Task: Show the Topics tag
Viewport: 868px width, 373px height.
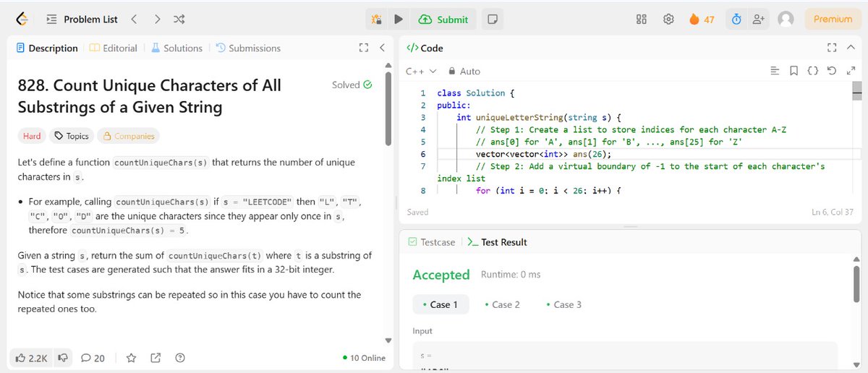Action: [72, 136]
